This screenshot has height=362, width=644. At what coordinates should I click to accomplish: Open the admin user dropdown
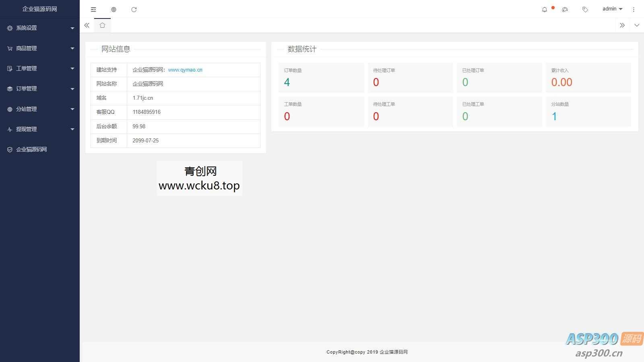click(x=612, y=9)
